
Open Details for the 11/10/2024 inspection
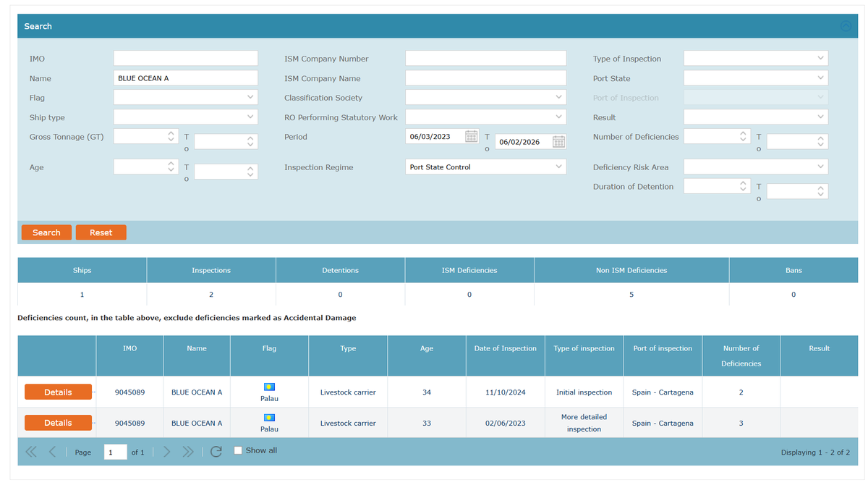pos(58,392)
